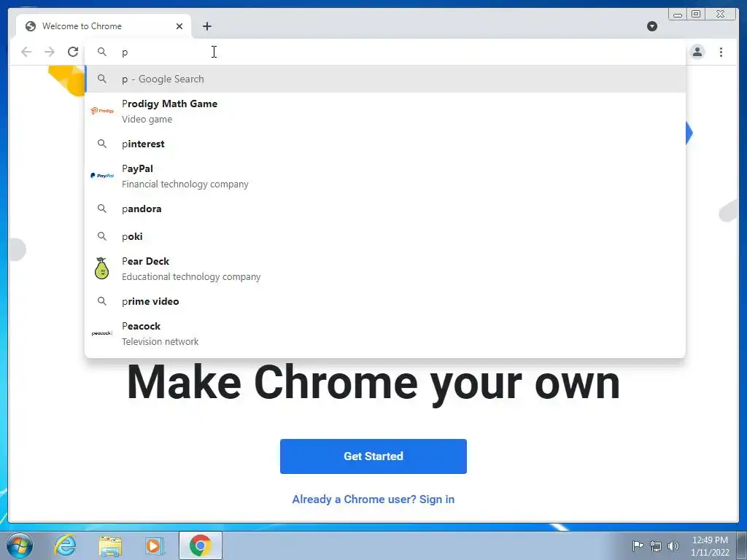Viewport: 747px width, 560px height.
Task: Select the poki suggestion
Action: click(385, 236)
